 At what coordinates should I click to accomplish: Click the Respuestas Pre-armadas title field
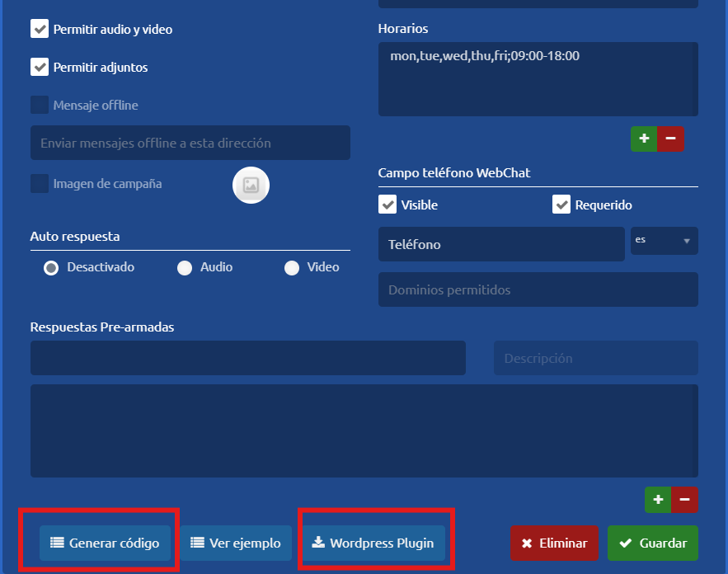pyautogui.click(x=248, y=358)
